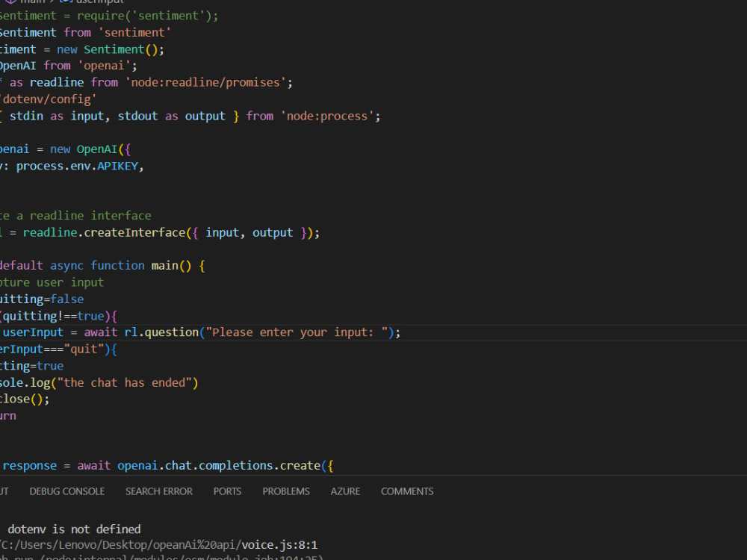Viewport: 747px width, 560px height.
Task: Click the require('sentiment') commented line
Action: coord(108,16)
